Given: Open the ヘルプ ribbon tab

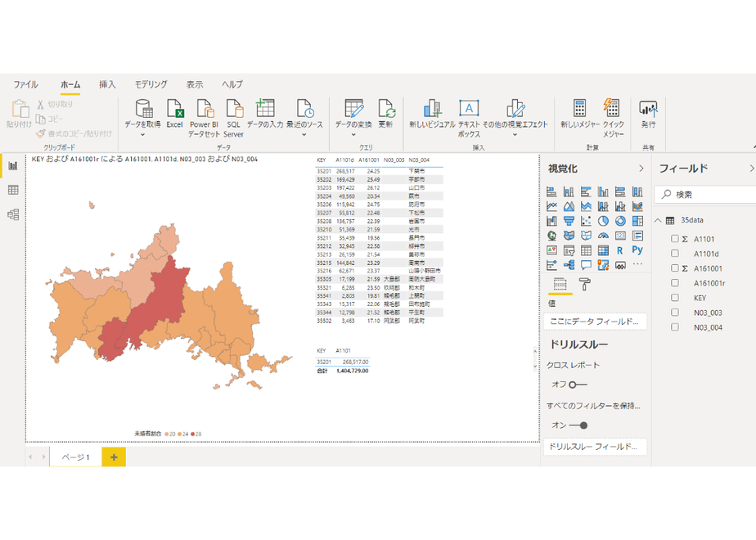Looking at the screenshot, I should tap(232, 84).
